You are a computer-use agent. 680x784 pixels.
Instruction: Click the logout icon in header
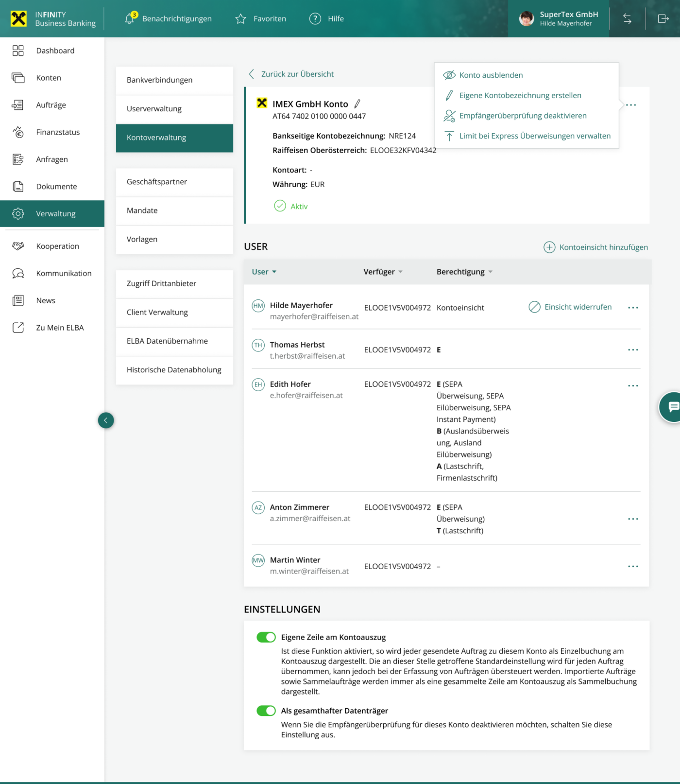pos(663,19)
